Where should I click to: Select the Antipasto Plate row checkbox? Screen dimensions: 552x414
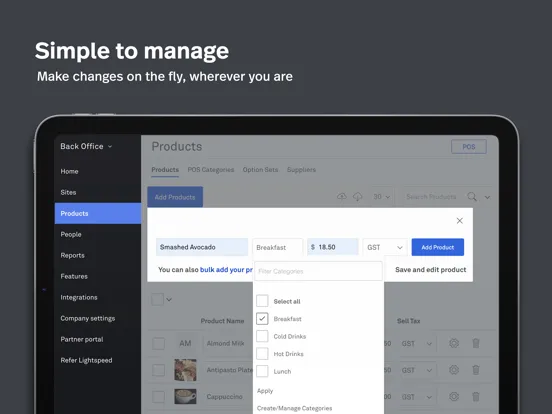click(158, 370)
